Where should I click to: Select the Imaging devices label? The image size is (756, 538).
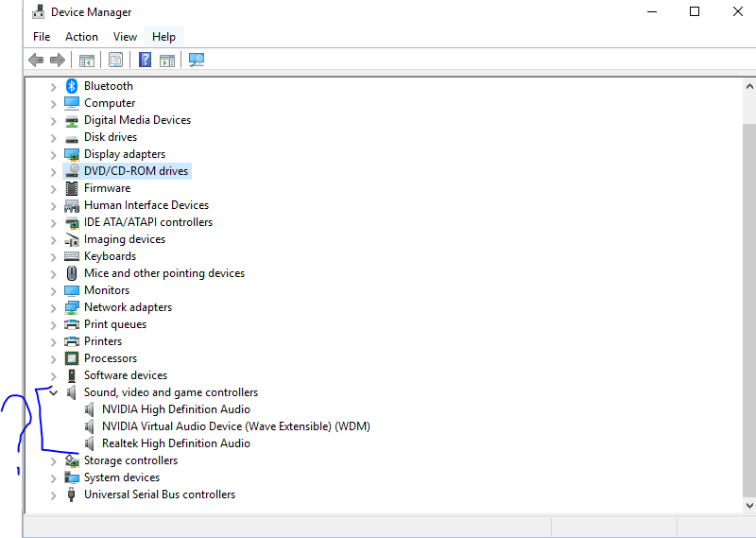click(125, 239)
